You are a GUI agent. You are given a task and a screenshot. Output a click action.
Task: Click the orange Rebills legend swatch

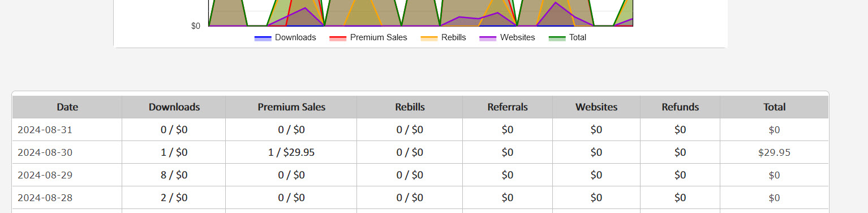(429, 38)
